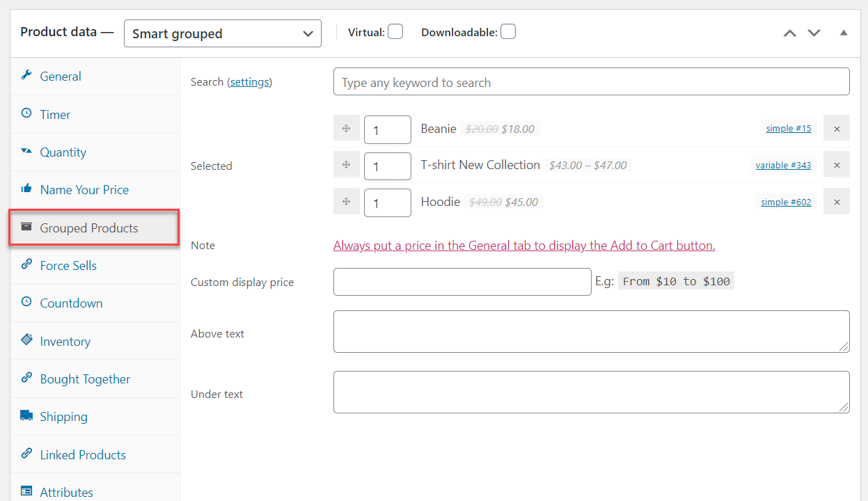Image resolution: width=868 pixels, height=501 pixels.
Task: Open the Attributes tab
Action: point(65,492)
